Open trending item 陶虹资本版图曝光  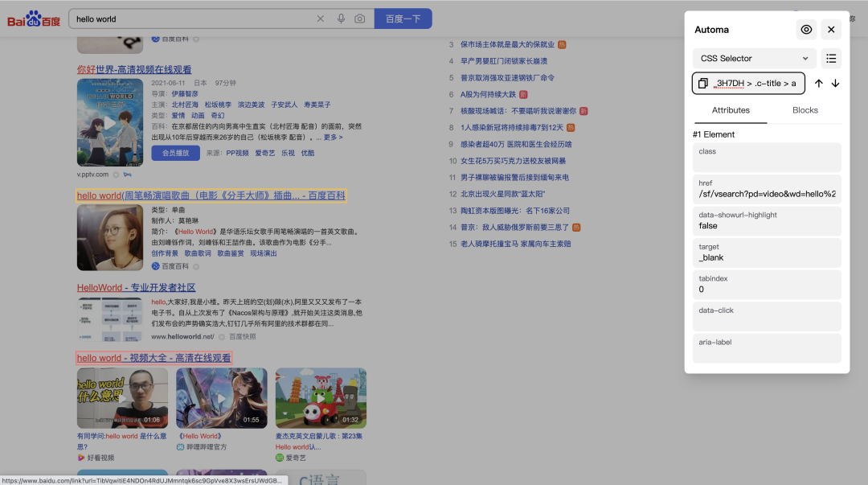coord(515,211)
